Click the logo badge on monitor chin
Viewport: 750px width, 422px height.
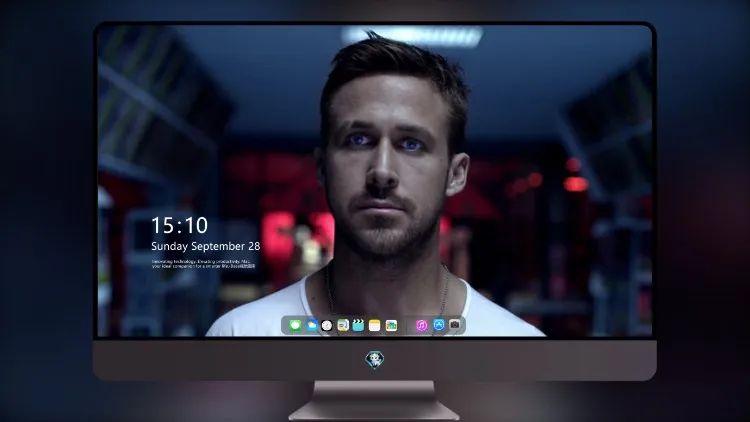(375, 359)
